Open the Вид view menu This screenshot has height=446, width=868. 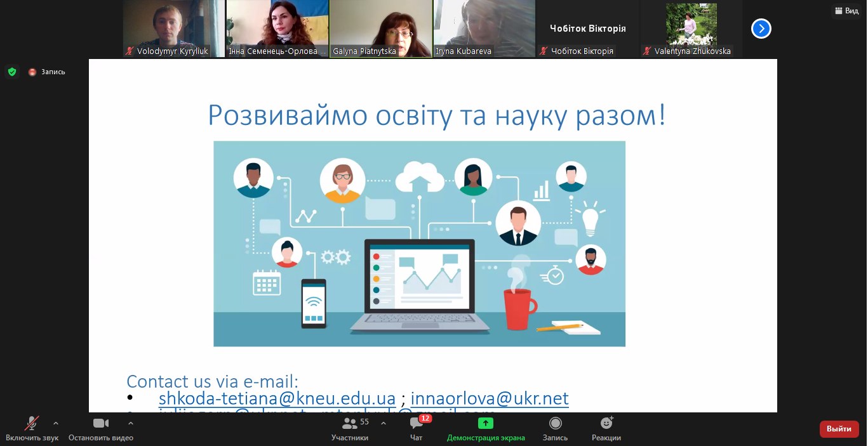846,11
